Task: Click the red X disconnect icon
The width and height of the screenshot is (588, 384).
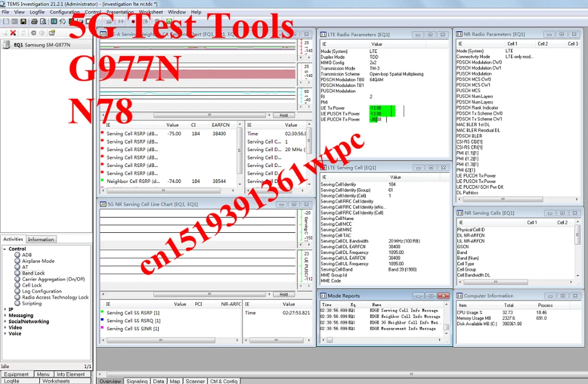Action: pyautogui.click(x=13, y=33)
